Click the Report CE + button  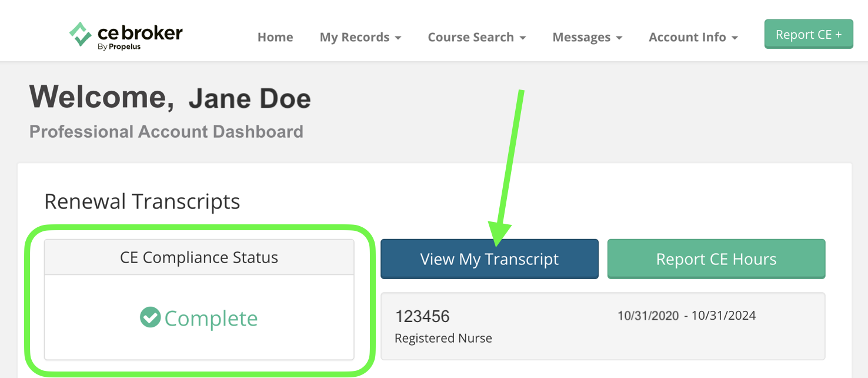pyautogui.click(x=809, y=34)
